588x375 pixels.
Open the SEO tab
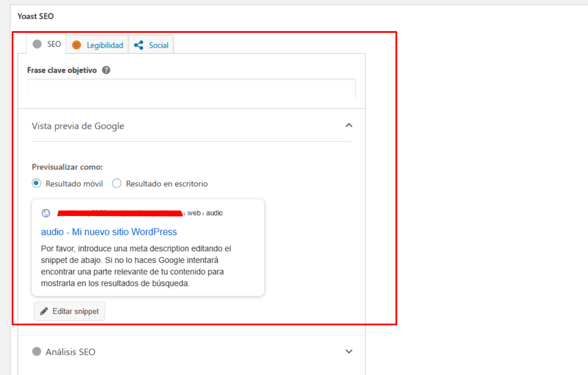pyautogui.click(x=46, y=44)
